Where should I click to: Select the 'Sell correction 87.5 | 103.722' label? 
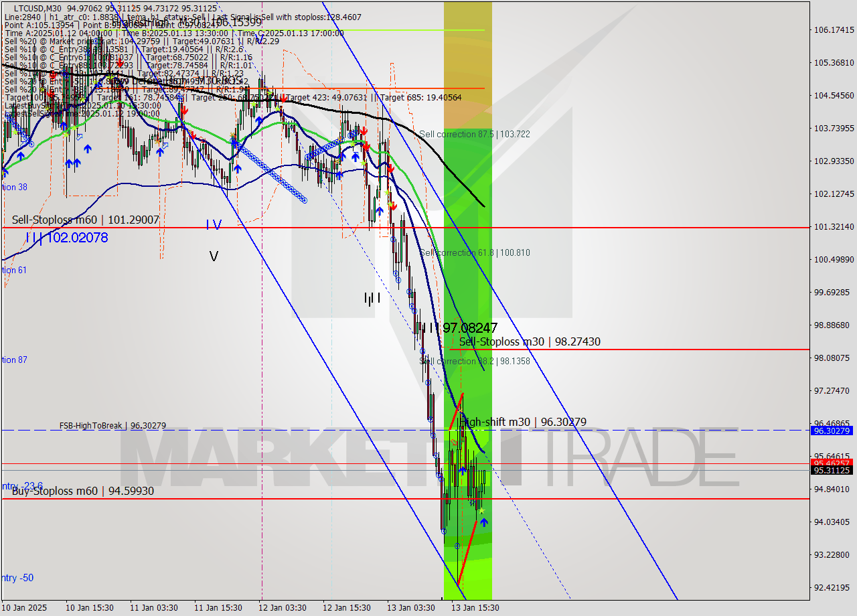pos(475,134)
